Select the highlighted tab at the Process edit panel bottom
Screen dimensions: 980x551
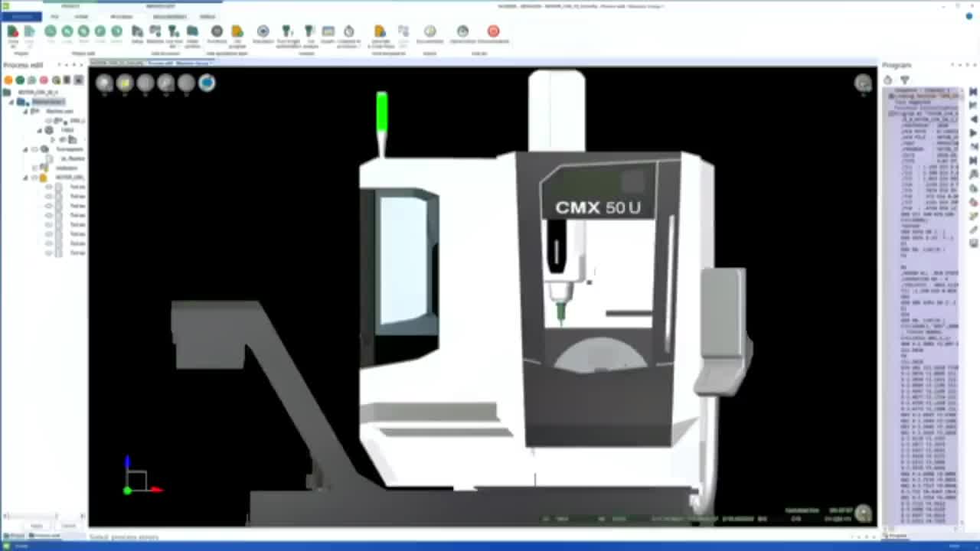(44, 536)
